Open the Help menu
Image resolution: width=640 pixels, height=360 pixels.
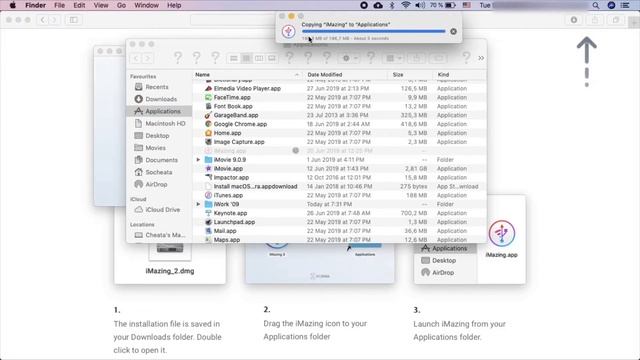(x=174, y=5)
